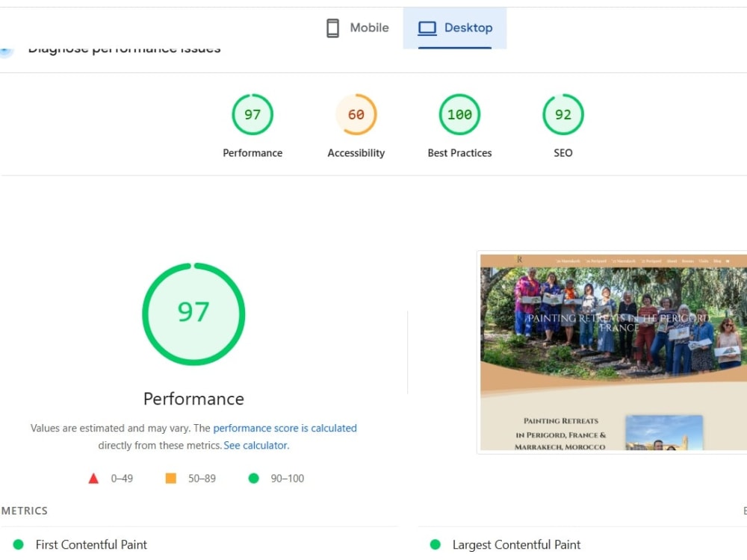Image resolution: width=747 pixels, height=560 pixels.
Task: Click the desktop laptop icon
Action: click(427, 28)
